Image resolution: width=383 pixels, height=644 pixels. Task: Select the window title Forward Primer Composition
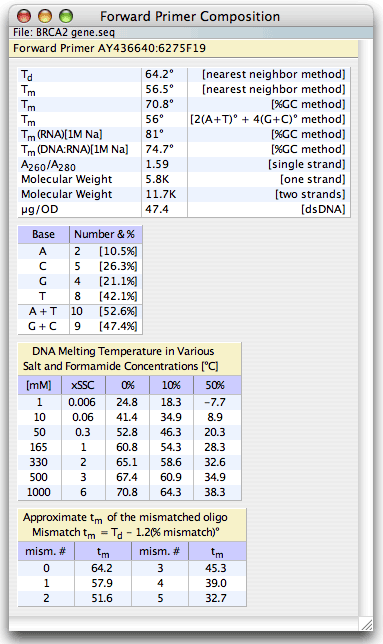pos(190,16)
